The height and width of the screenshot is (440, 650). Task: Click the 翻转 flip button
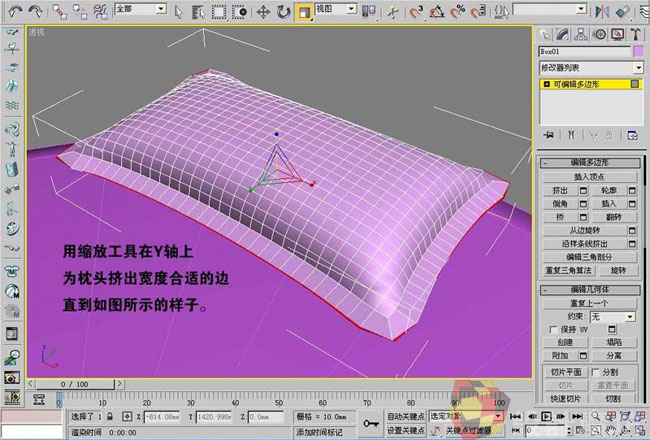pos(614,217)
